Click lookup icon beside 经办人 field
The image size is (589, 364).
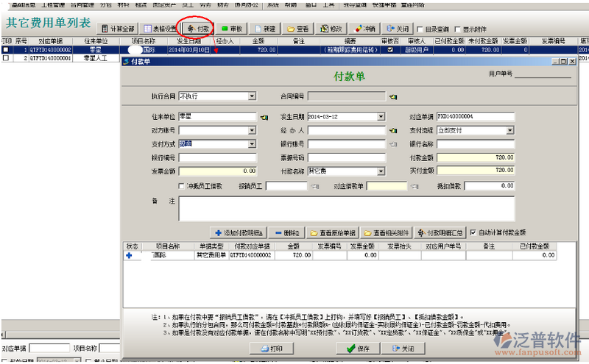(x=393, y=131)
